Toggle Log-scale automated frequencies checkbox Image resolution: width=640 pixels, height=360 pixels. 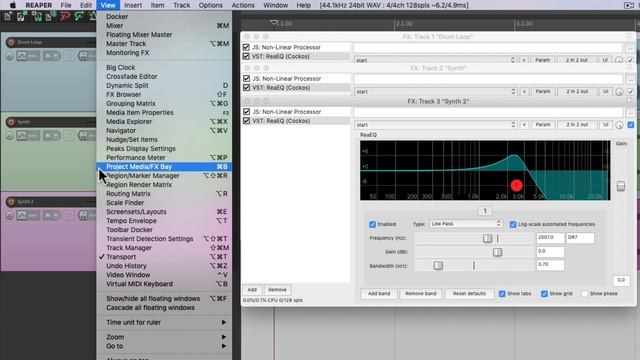tap(513, 224)
